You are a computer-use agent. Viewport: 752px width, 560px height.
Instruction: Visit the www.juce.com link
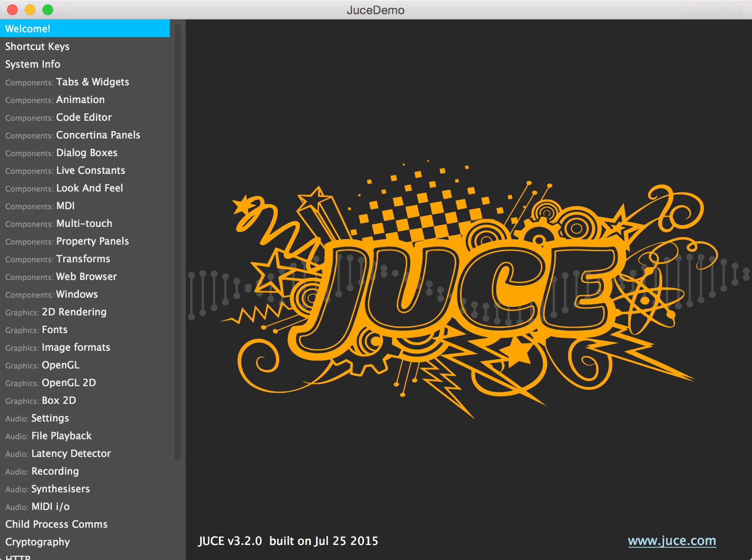tap(672, 541)
